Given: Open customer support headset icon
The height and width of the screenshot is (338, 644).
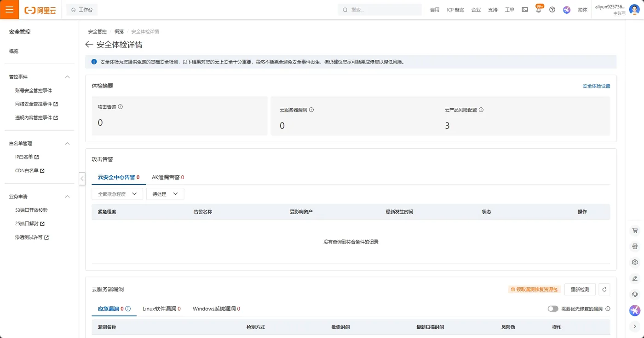Looking at the screenshot, I should (x=635, y=294).
